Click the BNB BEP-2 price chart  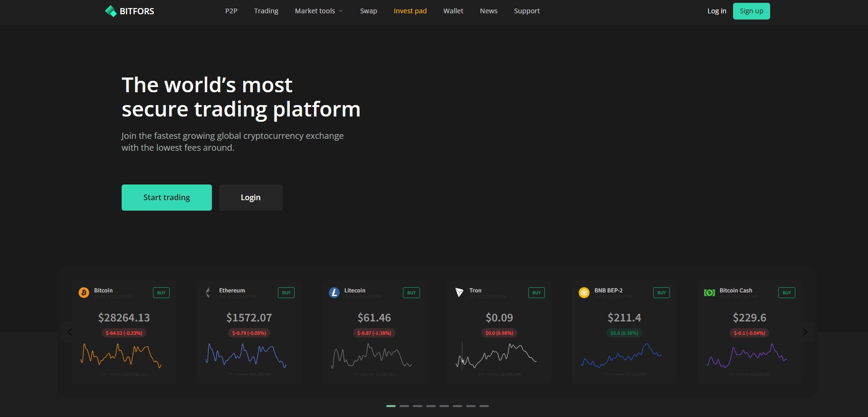(x=621, y=355)
